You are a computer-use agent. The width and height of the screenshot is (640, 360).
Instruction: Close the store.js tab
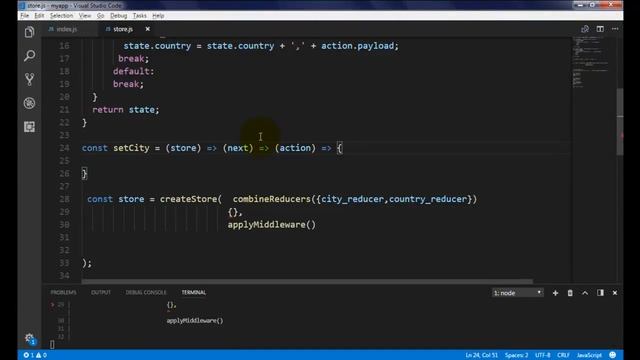point(147,29)
